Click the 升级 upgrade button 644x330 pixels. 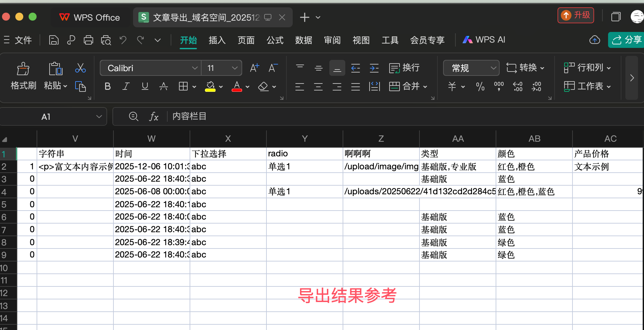click(575, 15)
